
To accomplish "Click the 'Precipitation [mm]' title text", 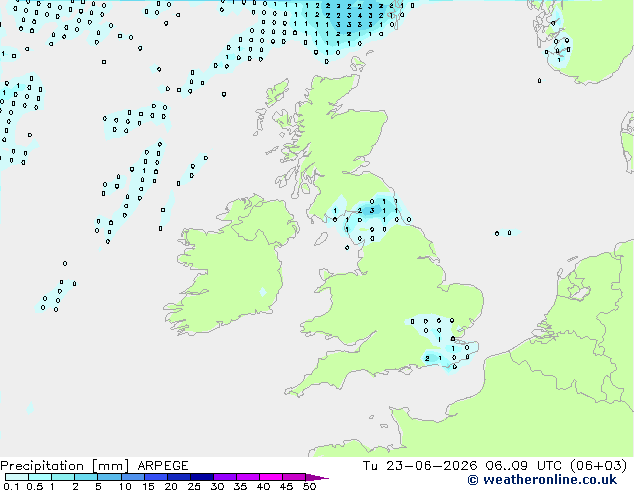I will pyautogui.click(x=65, y=466).
